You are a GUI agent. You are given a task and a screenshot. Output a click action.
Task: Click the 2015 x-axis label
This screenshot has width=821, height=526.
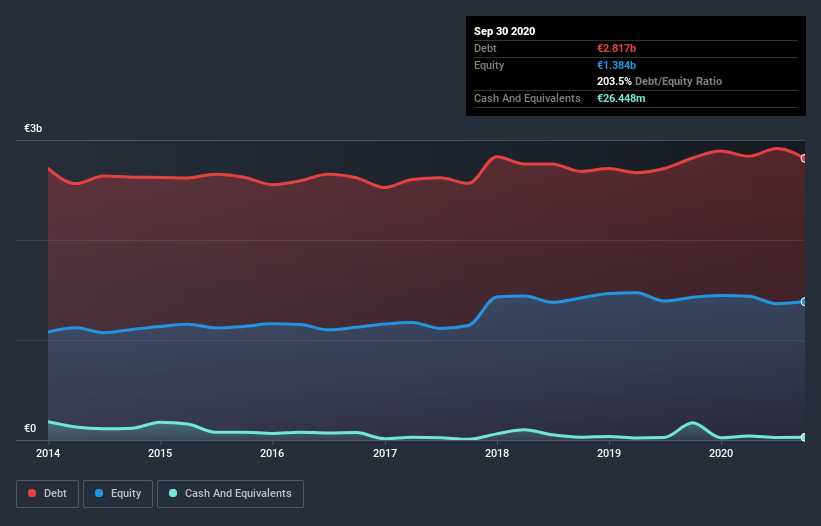click(160, 453)
